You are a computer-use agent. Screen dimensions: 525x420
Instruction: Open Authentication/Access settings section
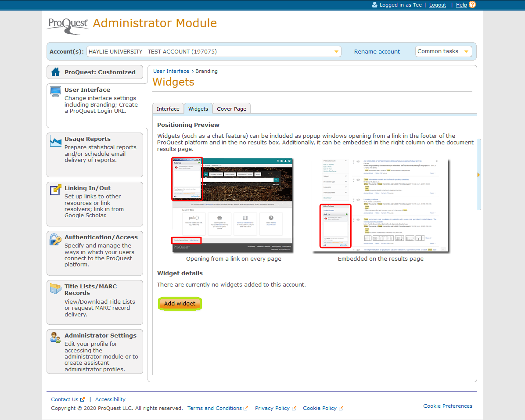[101, 237]
